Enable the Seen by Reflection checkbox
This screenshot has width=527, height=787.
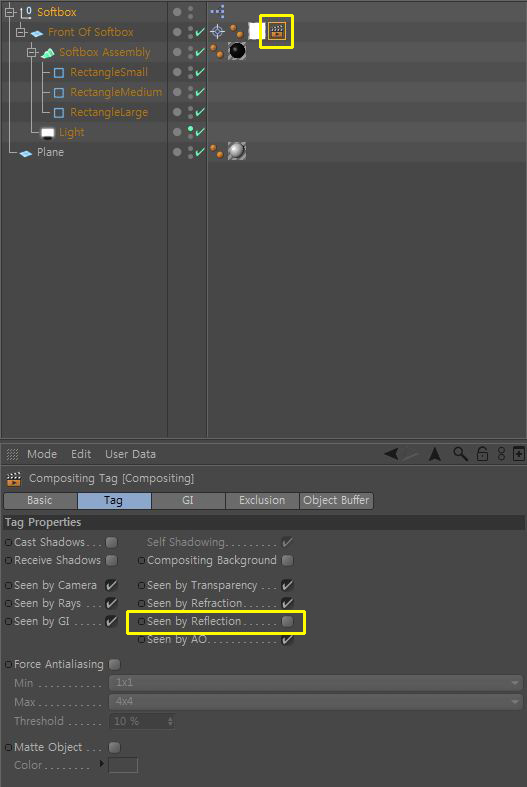[x=287, y=621]
